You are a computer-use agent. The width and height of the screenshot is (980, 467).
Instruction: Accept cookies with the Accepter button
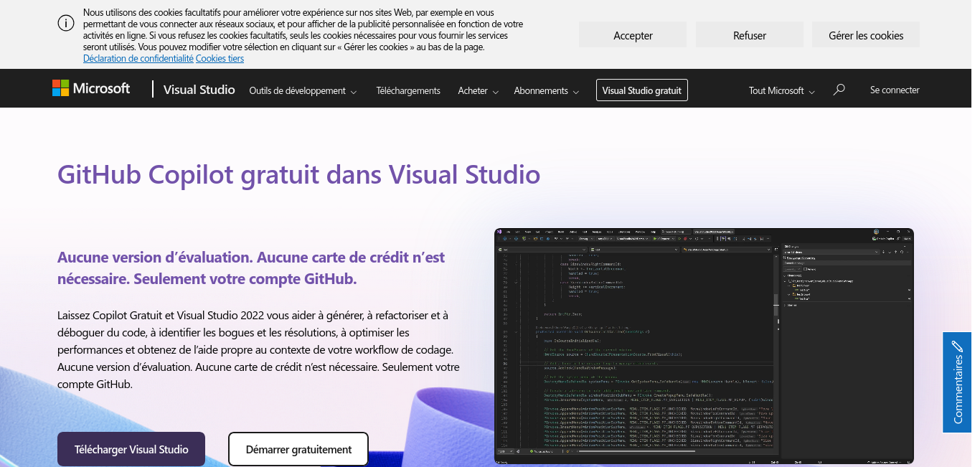click(633, 35)
